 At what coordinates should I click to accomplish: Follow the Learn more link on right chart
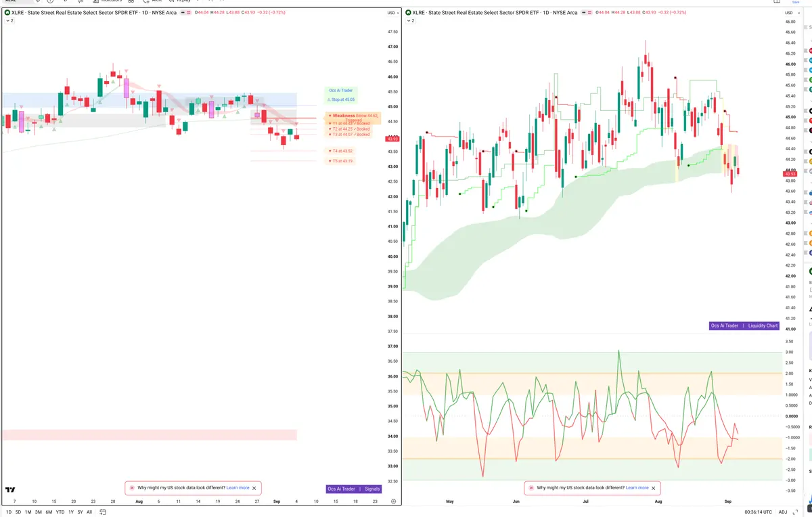[637, 488]
